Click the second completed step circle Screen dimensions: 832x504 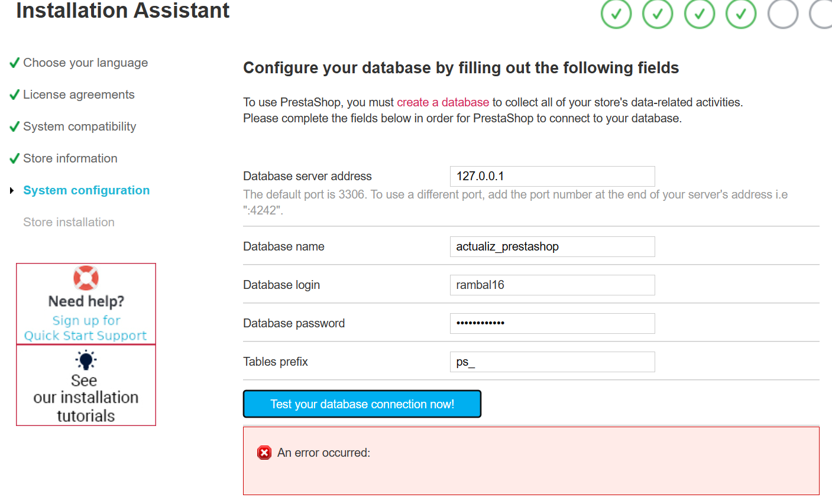(x=658, y=14)
